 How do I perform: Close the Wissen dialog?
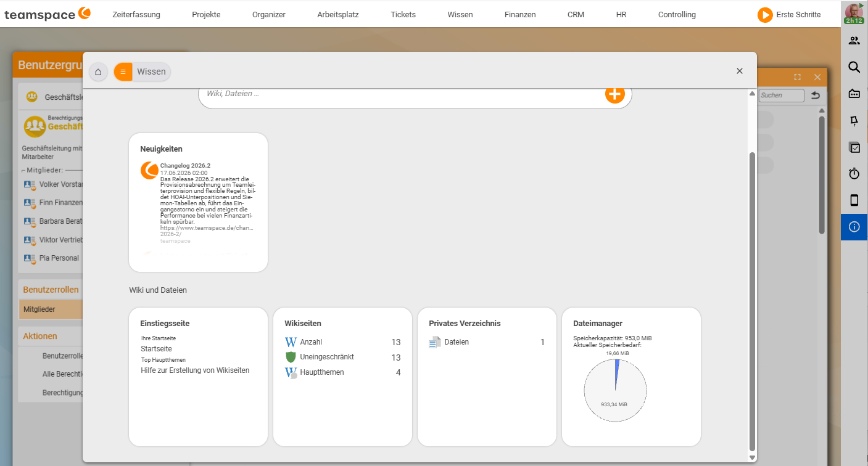point(740,71)
